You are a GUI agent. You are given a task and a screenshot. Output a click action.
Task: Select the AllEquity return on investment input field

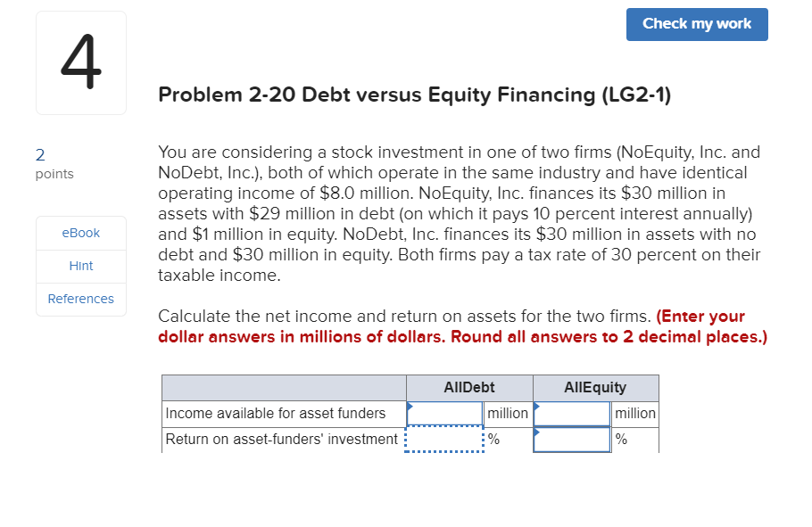coord(571,438)
